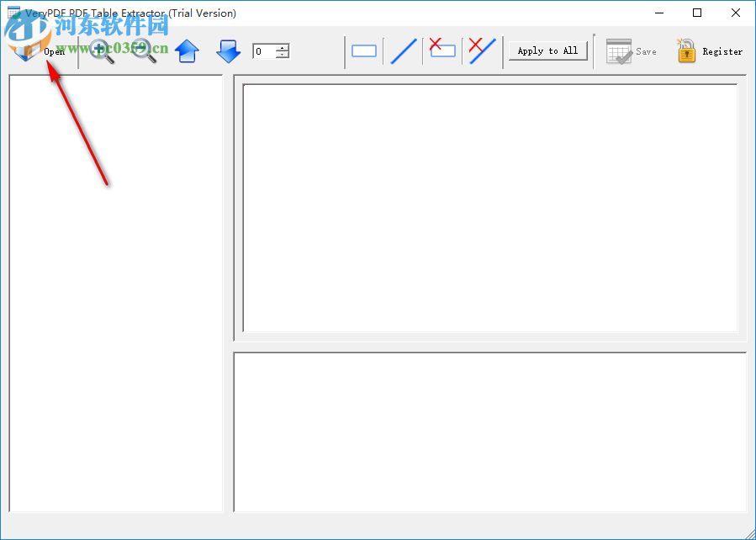Go to the previous page
The image size is (756, 540).
click(187, 50)
